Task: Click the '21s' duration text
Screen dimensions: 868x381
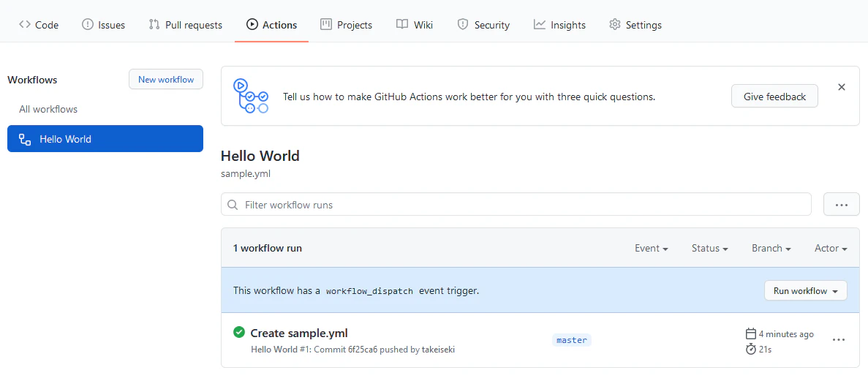Action: [x=764, y=350]
